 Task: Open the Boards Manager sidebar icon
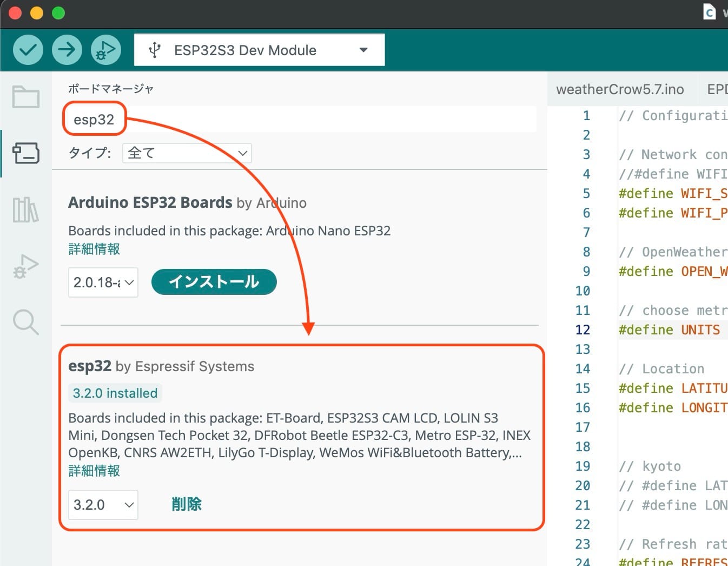pyautogui.click(x=26, y=153)
